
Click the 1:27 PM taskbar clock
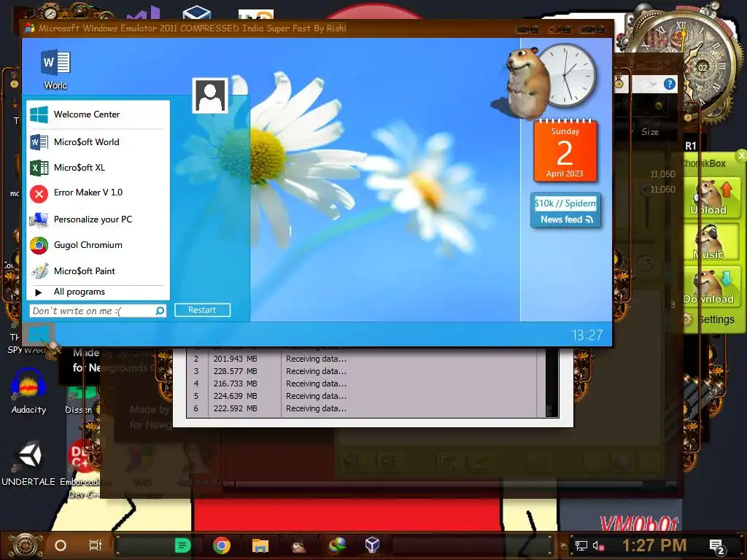654,545
